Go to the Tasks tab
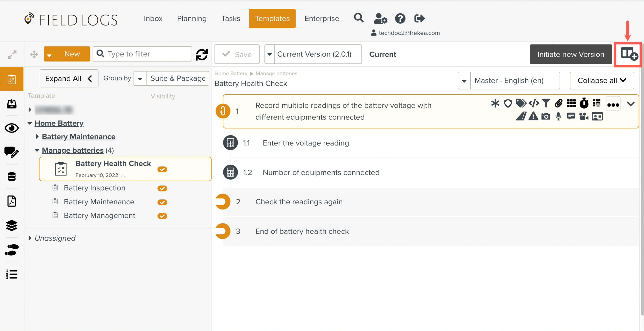 [x=231, y=18]
